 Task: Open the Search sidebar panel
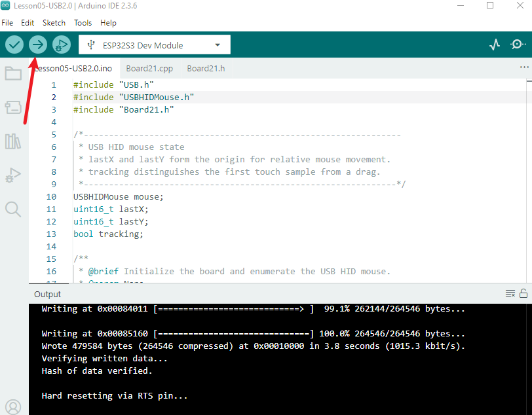click(x=13, y=209)
